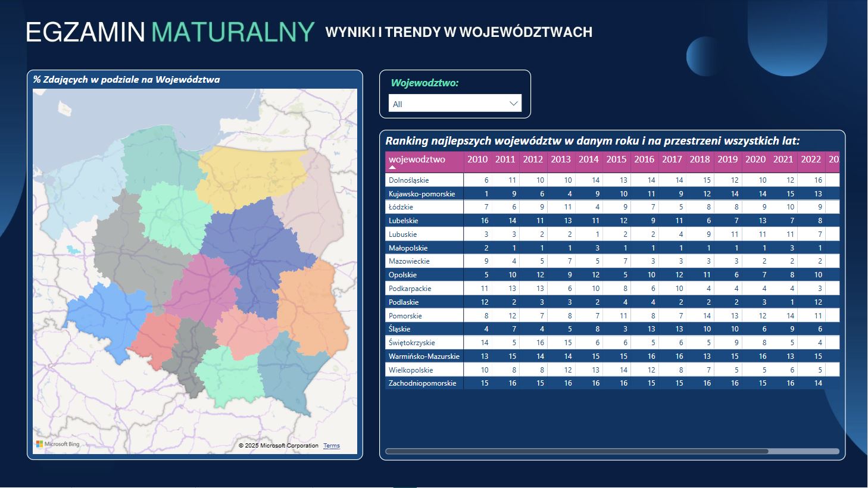Sort ranking by 2011 column header
The width and height of the screenshot is (868, 488).
pyautogui.click(x=505, y=159)
